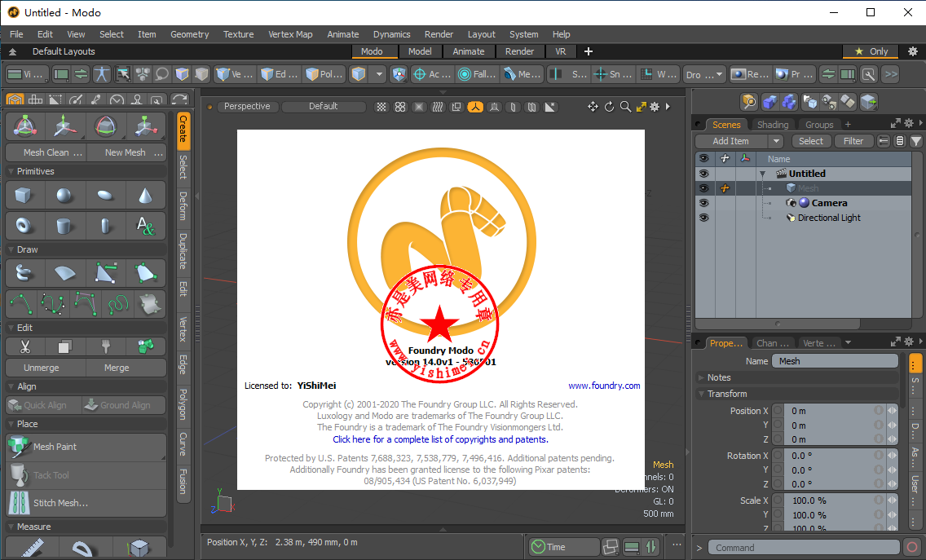Click the Command input field
The width and height of the screenshot is (926, 560).
pyautogui.click(x=804, y=548)
